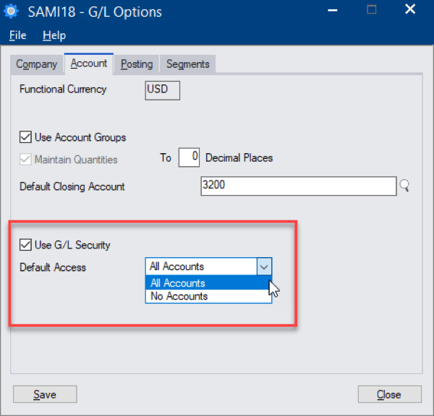The image size is (434, 416).
Task: Click the Default Closing Account field 3200
Action: tap(298, 186)
